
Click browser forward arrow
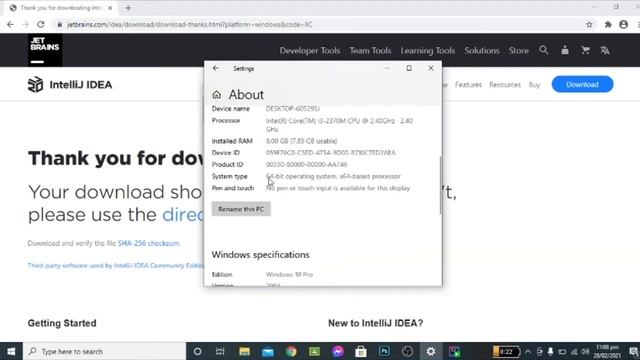pos(25,24)
